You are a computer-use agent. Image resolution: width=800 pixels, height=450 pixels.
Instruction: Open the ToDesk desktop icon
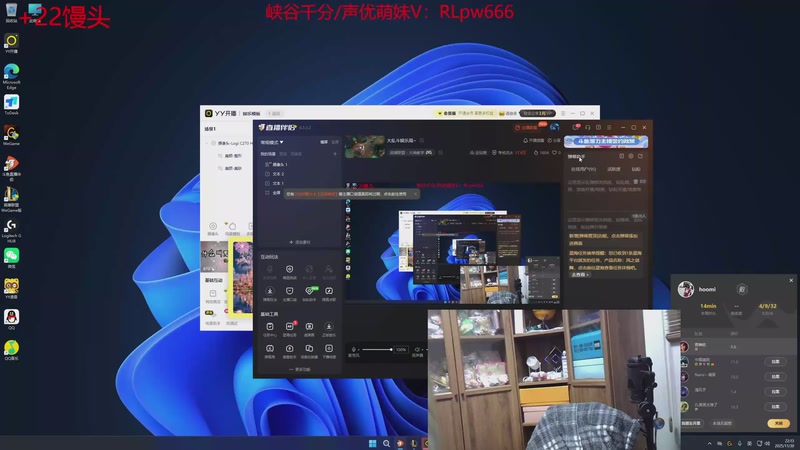(11, 105)
